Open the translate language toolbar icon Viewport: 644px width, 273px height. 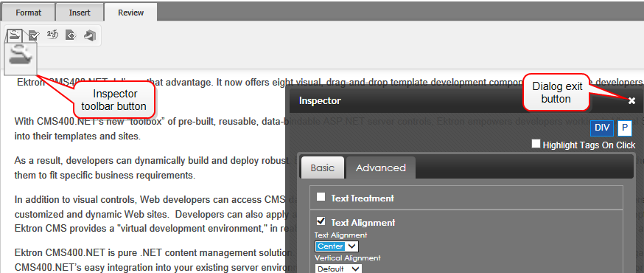[x=52, y=35]
